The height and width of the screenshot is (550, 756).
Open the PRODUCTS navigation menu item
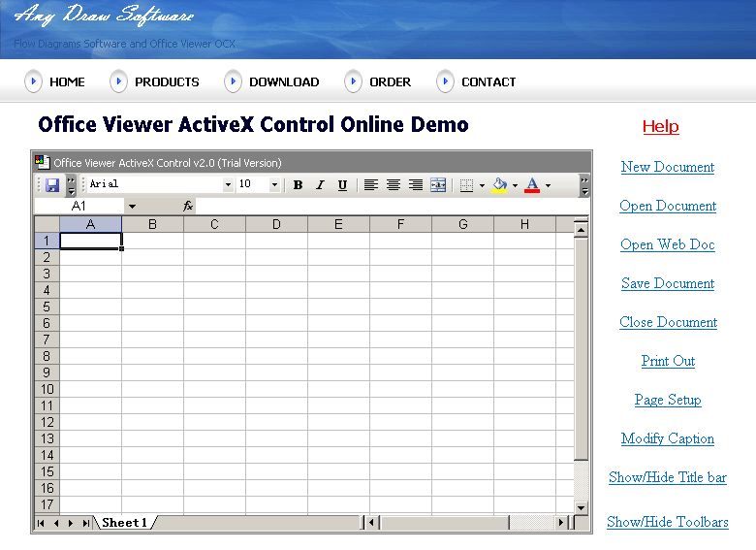coord(167,82)
